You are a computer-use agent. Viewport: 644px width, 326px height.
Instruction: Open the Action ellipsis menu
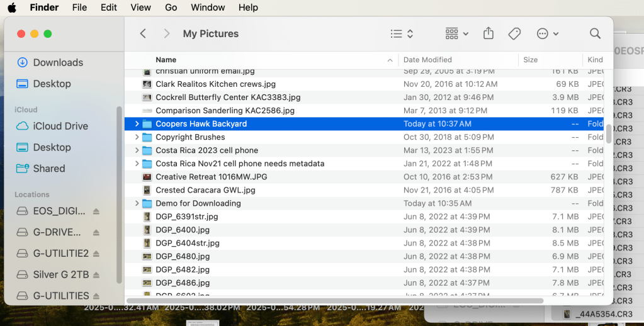tap(547, 33)
